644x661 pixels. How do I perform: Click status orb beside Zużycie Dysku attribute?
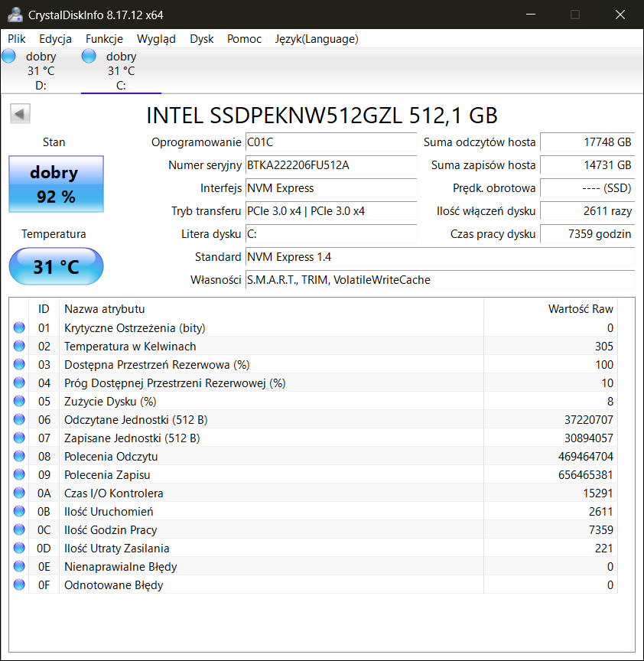click(19, 402)
